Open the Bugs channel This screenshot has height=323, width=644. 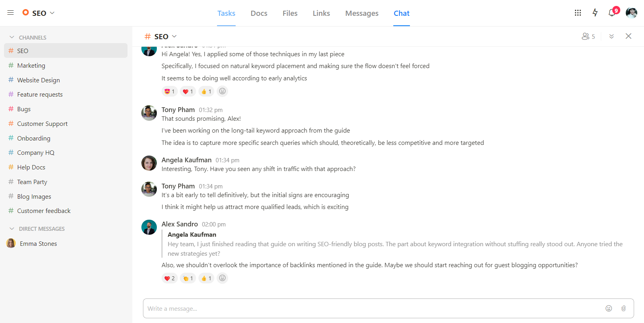66,109
